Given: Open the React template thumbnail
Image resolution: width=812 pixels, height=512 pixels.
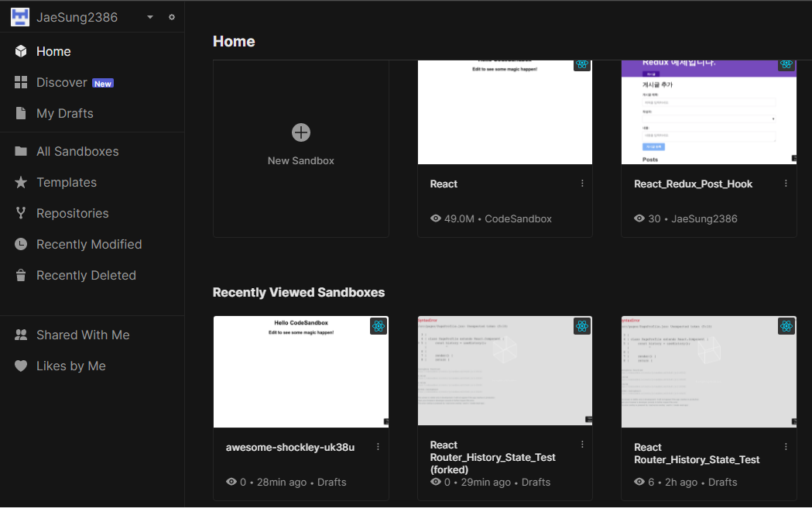Looking at the screenshot, I should [505, 112].
